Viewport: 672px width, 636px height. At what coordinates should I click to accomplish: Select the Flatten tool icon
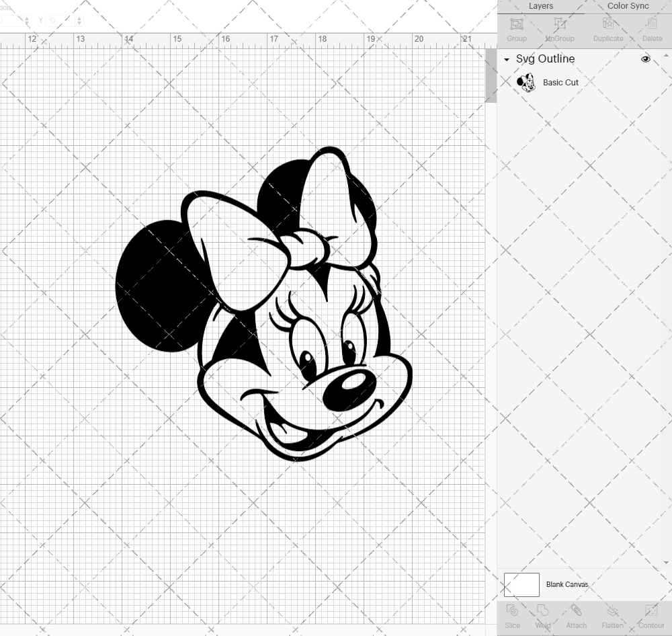coord(612,610)
